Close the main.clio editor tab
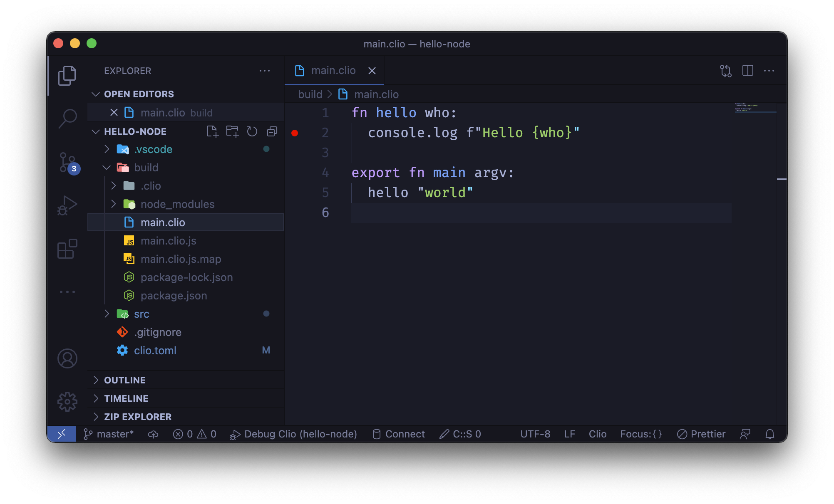Image resolution: width=834 pixels, height=504 pixels. [x=372, y=71]
